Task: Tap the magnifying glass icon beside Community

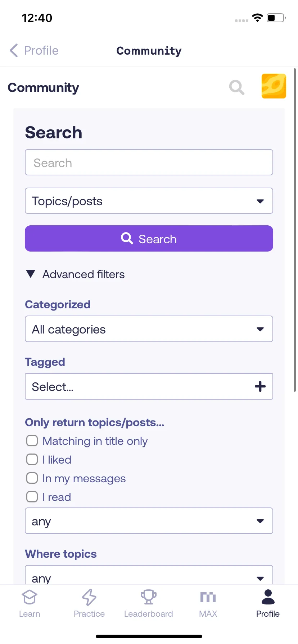Action: (x=237, y=87)
